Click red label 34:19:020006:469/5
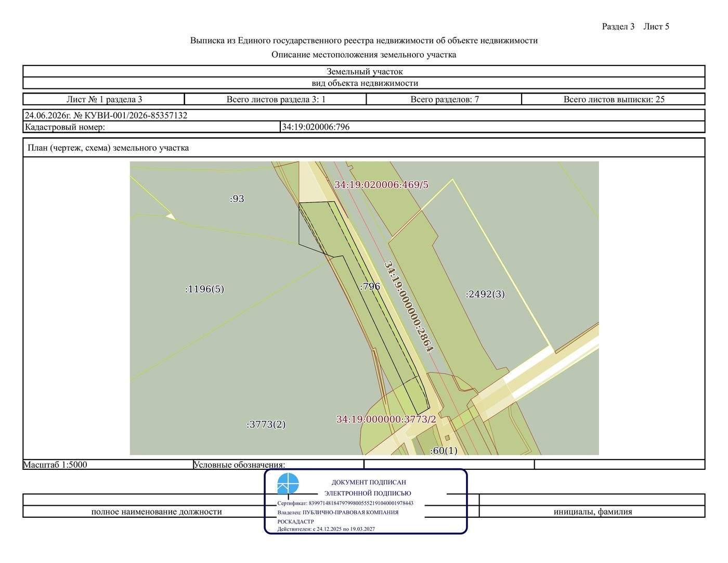The image size is (728, 563). (x=382, y=185)
